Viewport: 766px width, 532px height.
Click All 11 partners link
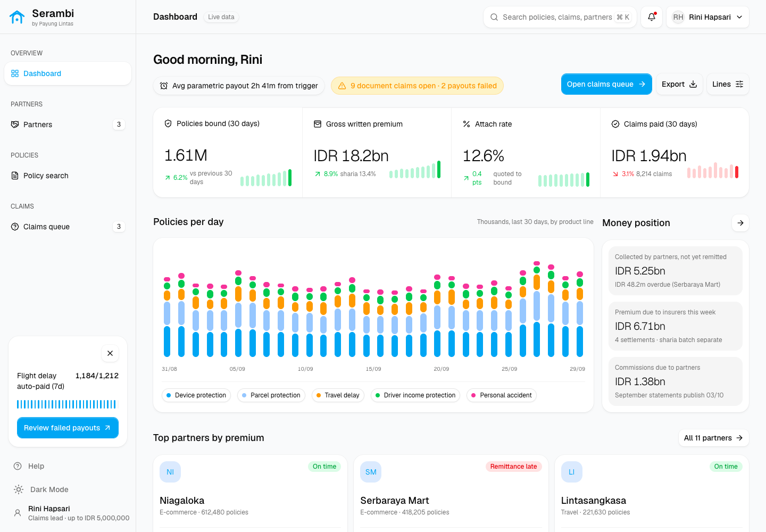713,438
